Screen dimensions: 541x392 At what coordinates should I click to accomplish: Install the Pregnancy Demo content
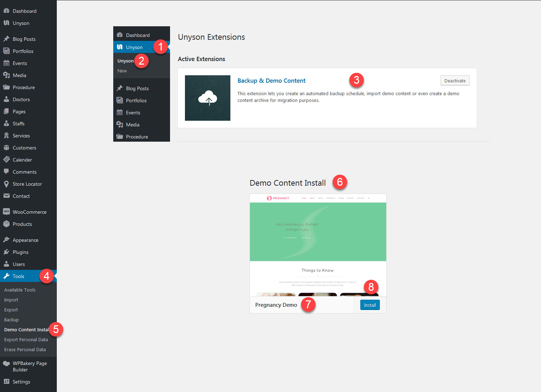(370, 305)
